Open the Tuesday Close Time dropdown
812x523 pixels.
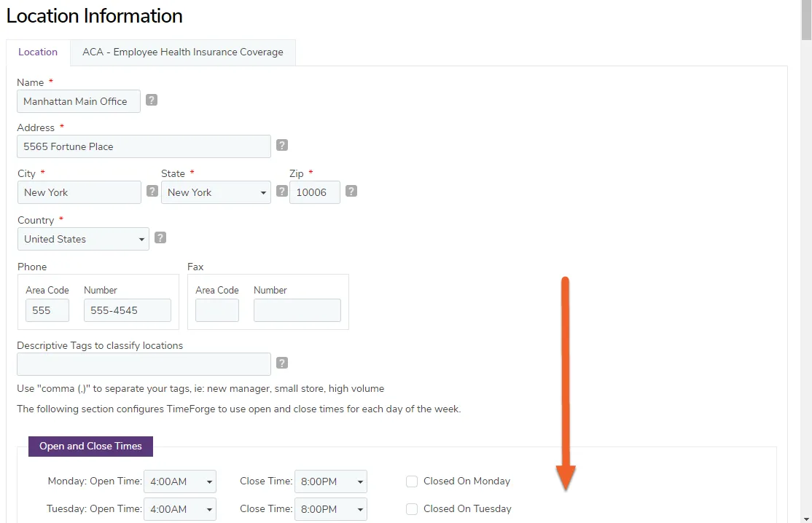pyautogui.click(x=331, y=509)
